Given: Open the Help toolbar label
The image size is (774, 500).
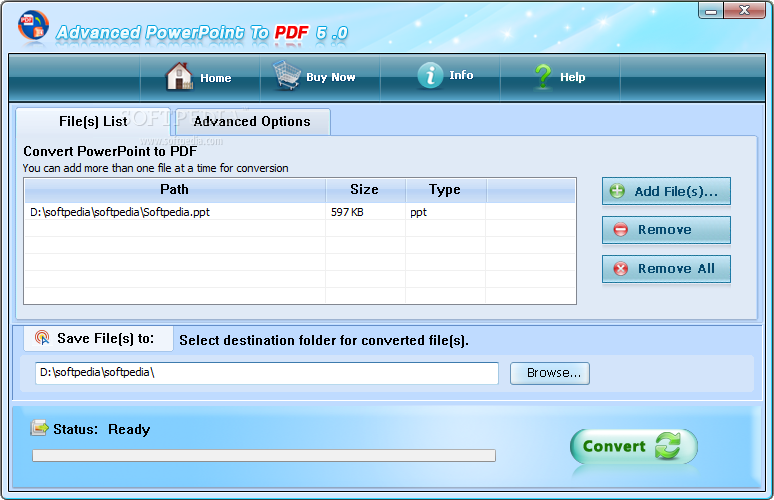Looking at the screenshot, I should [573, 77].
